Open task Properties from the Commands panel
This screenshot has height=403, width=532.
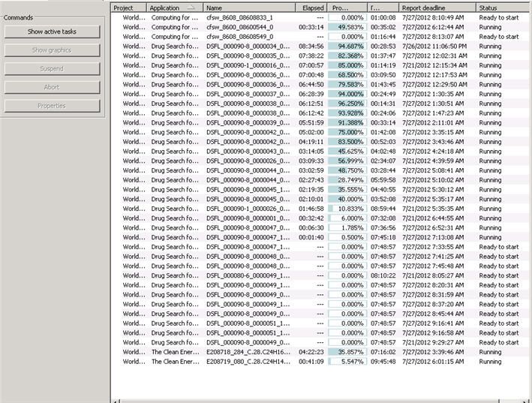point(52,106)
